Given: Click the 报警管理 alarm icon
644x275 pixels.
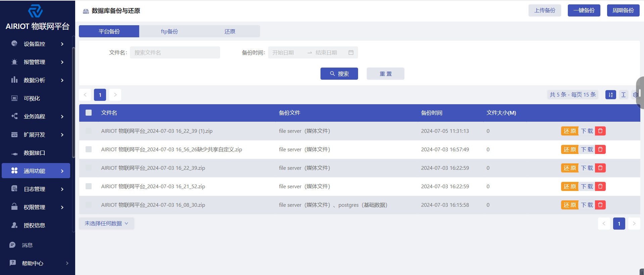Looking at the screenshot, I should click(14, 62).
